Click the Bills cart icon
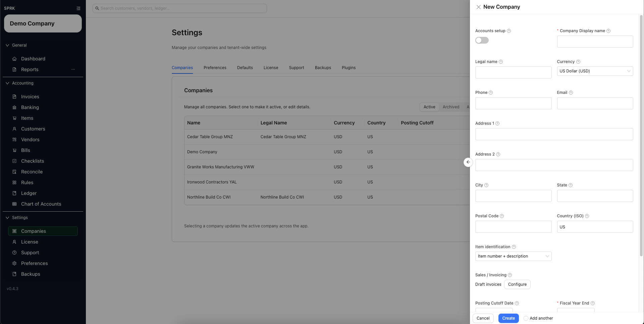Screen dimensions: 644x324 coord(14,150)
